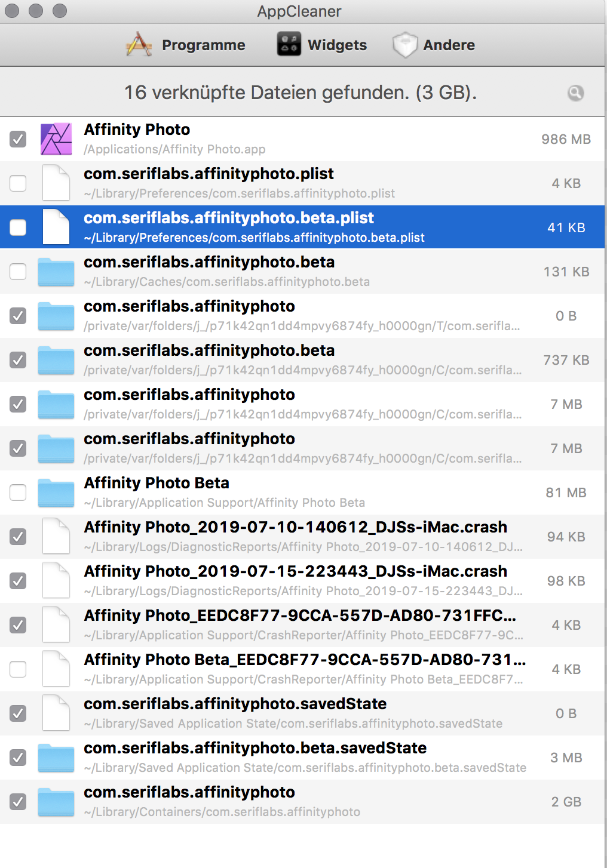Click the 98 KB crash file icon
The image size is (607, 868).
pos(56,581)
